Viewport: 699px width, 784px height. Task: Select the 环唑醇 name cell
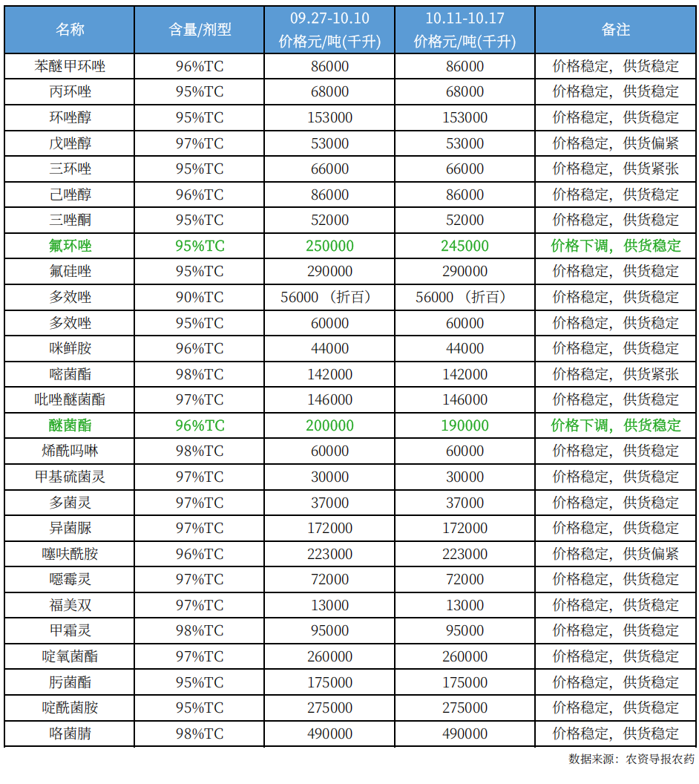pyautogui.click(x=70, y=117)
